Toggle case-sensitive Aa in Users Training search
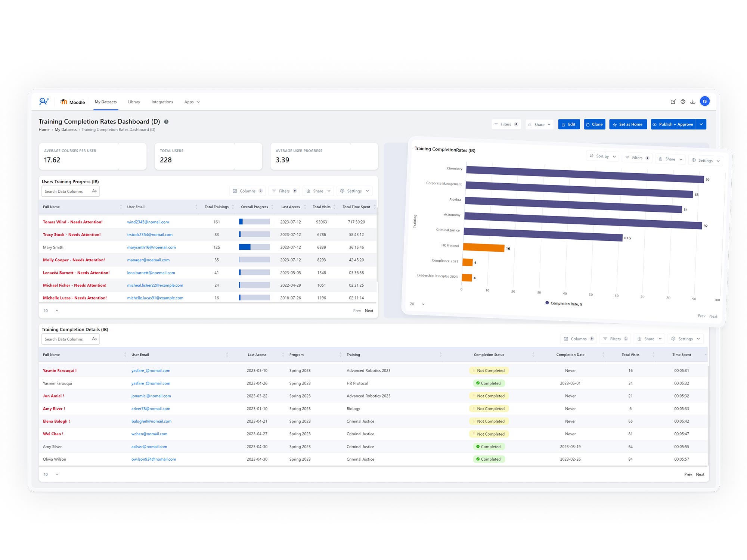The image size is (747, 560). coord(94,191)
